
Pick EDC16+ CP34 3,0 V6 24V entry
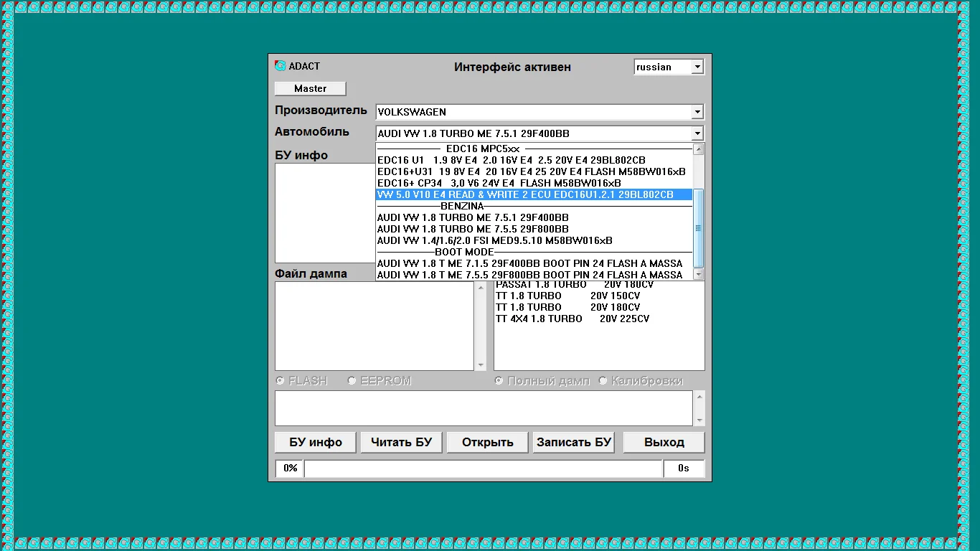(x=534, y=183)
